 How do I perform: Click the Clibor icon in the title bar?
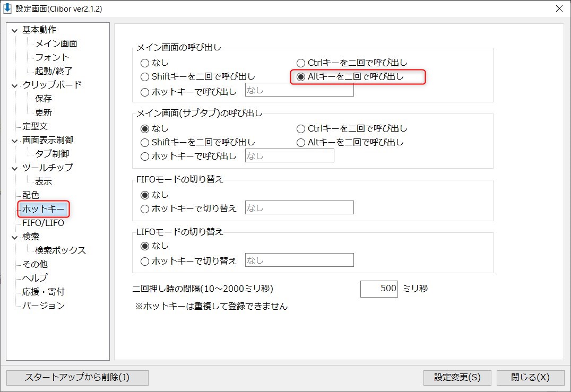[8, 8]
